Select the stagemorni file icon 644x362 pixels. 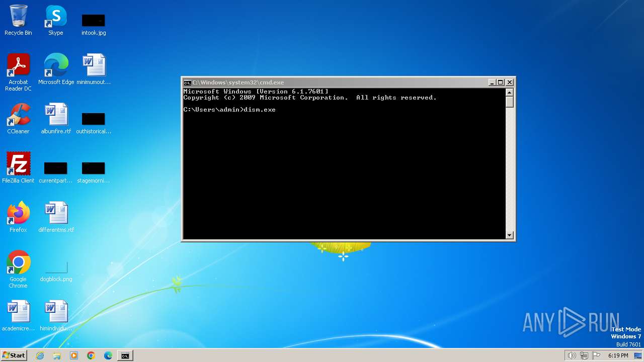click(94, 172)
